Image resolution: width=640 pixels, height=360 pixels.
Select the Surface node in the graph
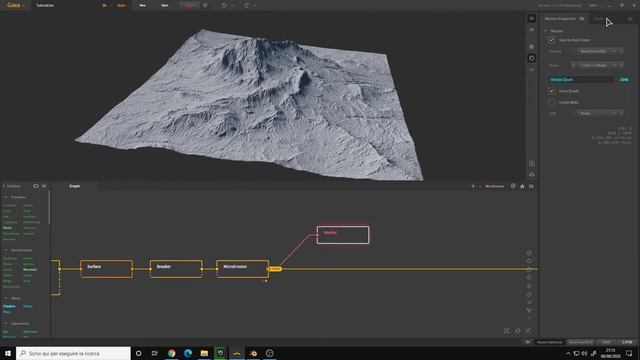tap(107, 269)
